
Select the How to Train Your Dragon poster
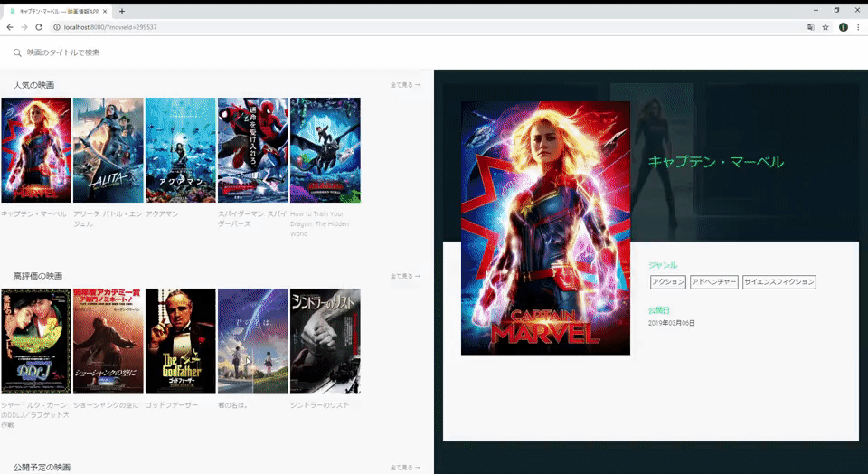(x=325, y=150)
